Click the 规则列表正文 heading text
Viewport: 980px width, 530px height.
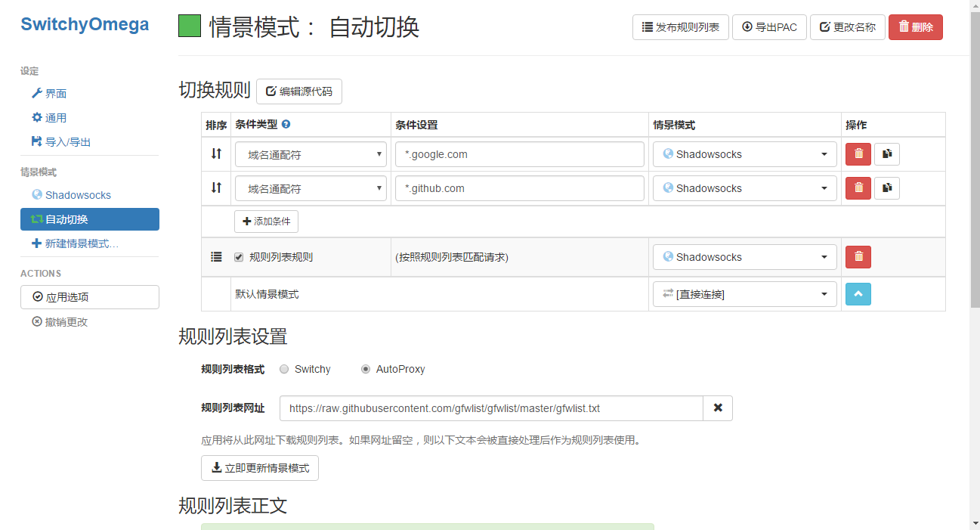pyautogui.click(x=233, y=505)
